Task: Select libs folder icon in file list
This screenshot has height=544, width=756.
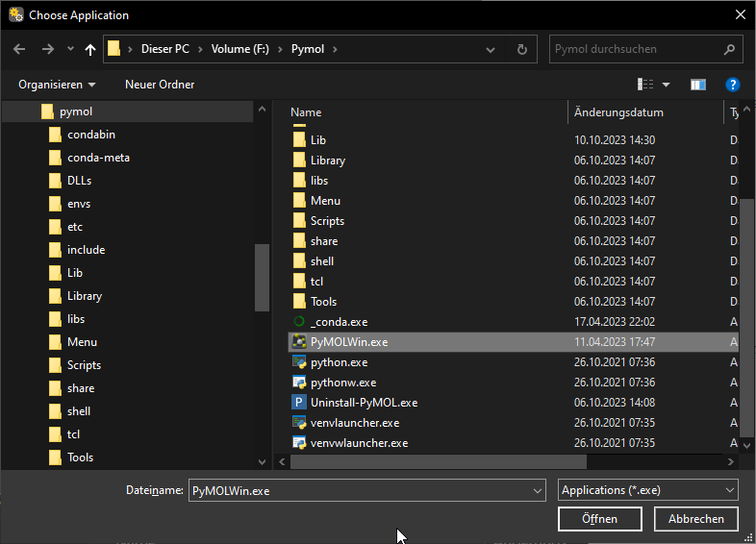Action: coord(299,181)
